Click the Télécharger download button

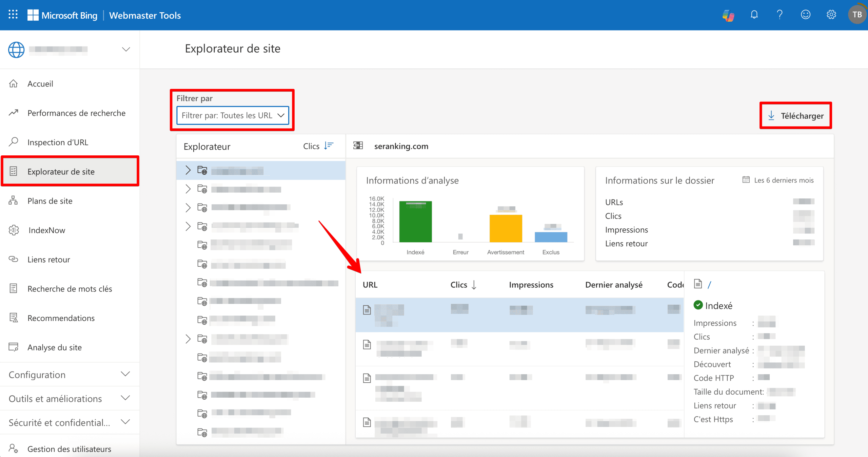795,116
